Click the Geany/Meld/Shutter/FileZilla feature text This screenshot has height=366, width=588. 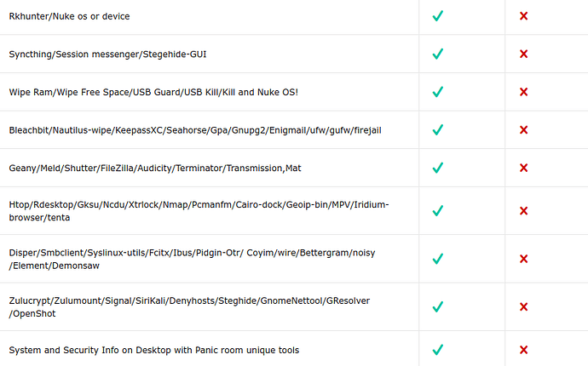point(155,169)
